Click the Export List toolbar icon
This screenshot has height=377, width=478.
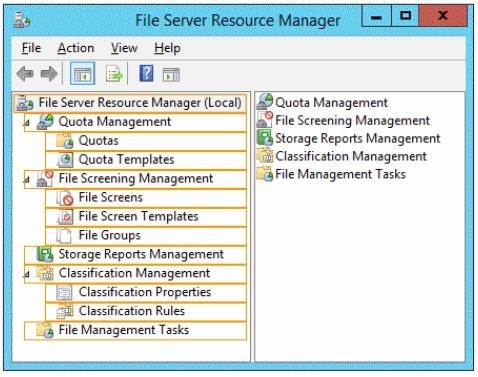click(x=114, y=74)
